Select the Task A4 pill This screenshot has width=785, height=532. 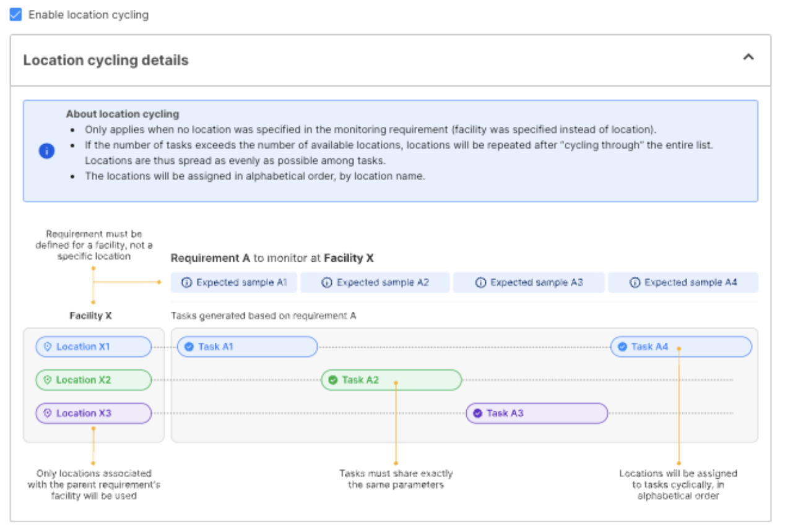(x=681, y=347)
